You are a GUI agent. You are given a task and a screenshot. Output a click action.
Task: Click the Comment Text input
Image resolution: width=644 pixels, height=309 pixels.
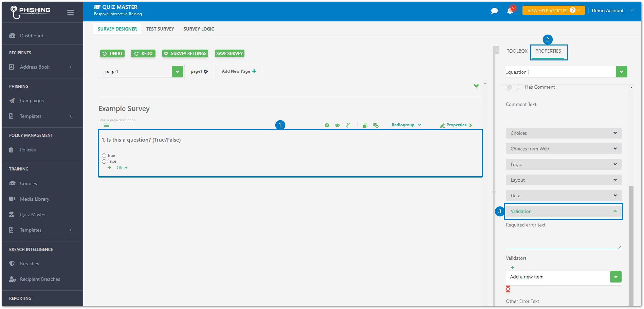564,116
